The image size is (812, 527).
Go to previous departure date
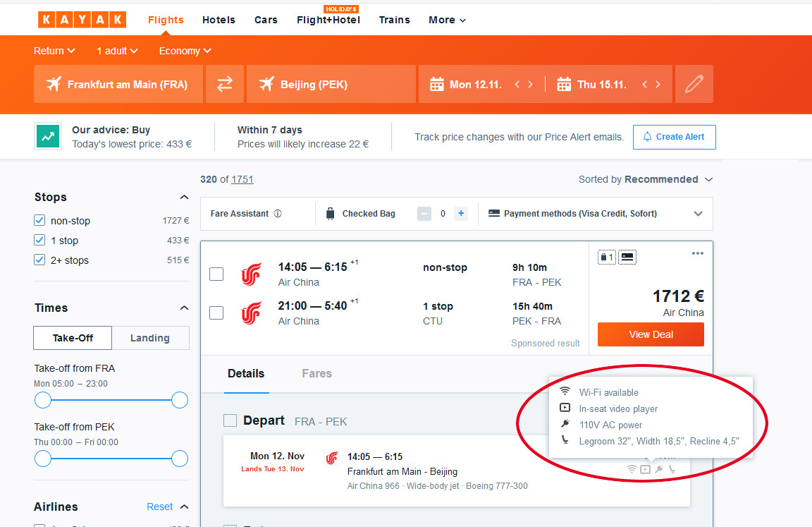(x=517, y=85)
